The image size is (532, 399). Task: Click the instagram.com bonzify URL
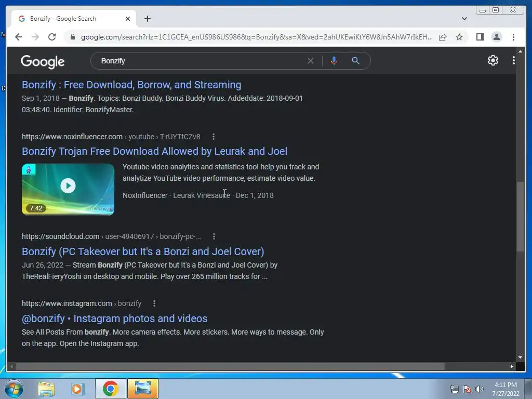(82, 303)
